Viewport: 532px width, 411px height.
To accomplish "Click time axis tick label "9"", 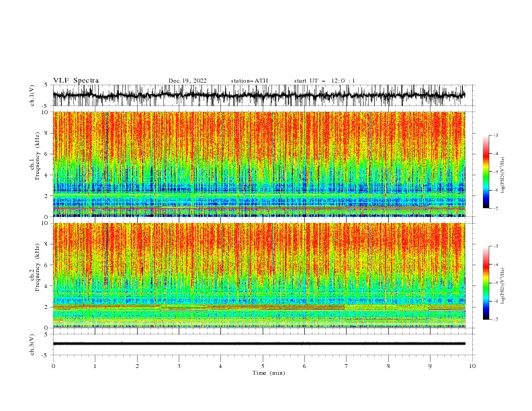I will tap(430, 366).
